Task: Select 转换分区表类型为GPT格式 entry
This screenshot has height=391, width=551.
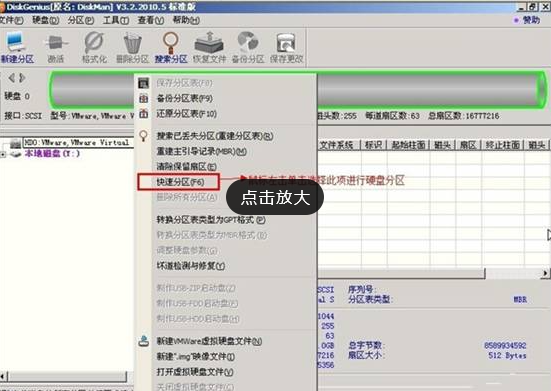Action: tap(211, 220)
